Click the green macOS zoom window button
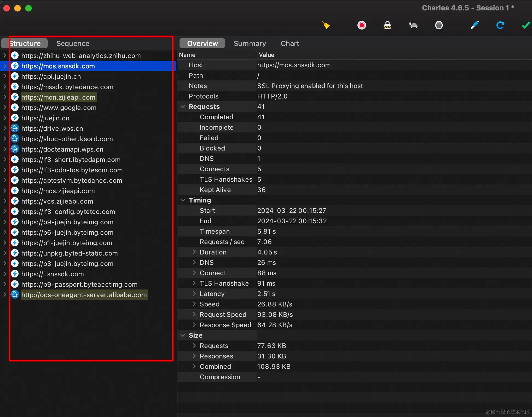The width and height of the screenshot is (532, 417). 28,8
